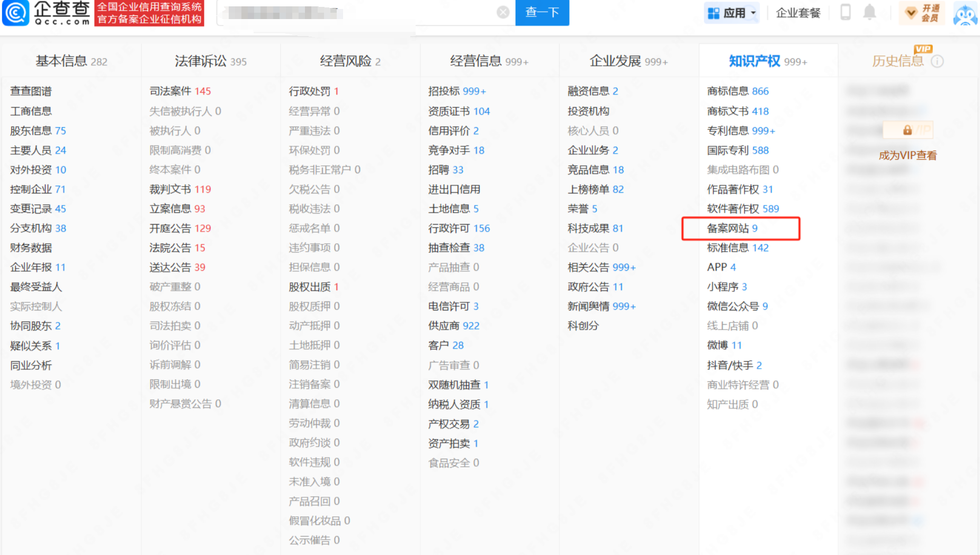Clear the search field with X icon

[x=503, y=12]
